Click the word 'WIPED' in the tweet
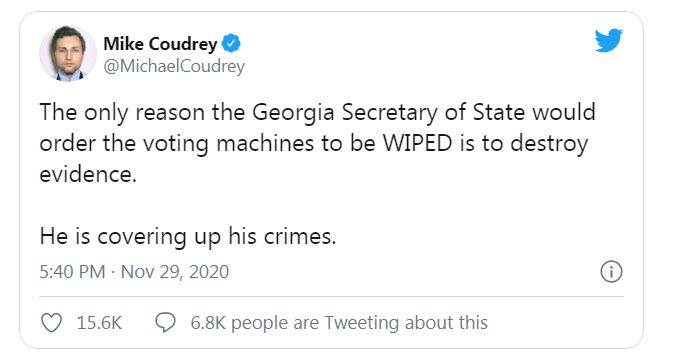This screenshot has height=360, width=677. pyautogui.click(x=418, y=143)
